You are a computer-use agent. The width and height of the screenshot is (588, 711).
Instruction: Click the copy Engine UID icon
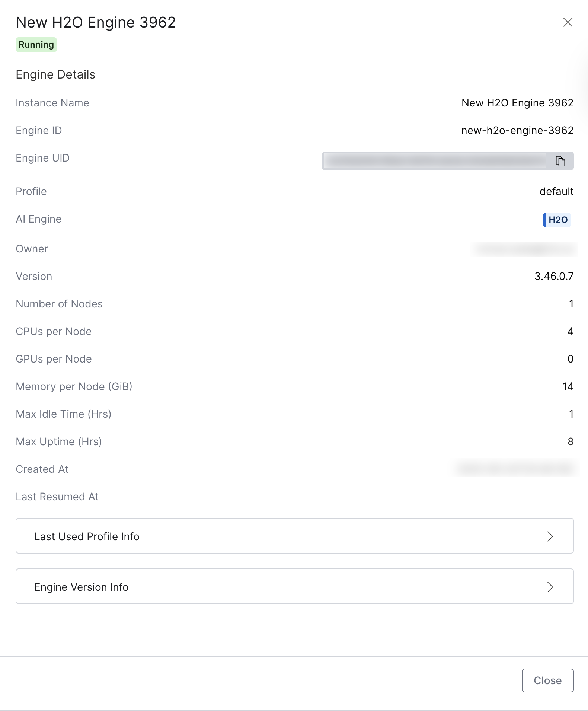(x=560, y=161)
